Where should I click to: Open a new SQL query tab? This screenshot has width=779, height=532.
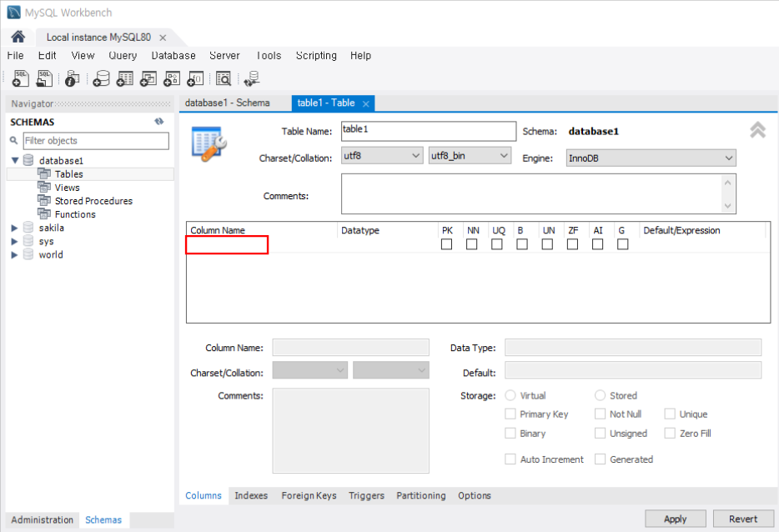20,78
